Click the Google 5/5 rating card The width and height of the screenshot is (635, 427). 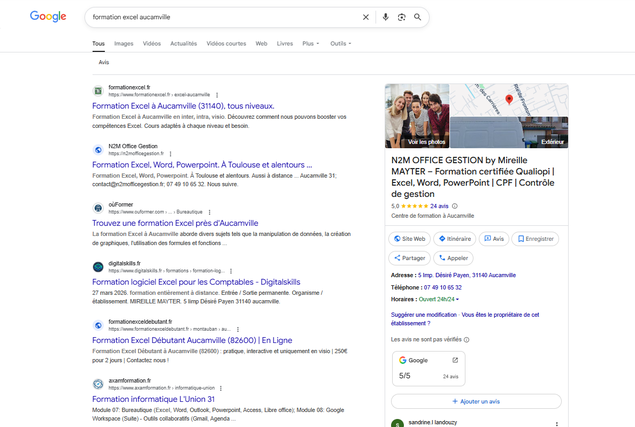pyautogui.click(x=428, y=368)
